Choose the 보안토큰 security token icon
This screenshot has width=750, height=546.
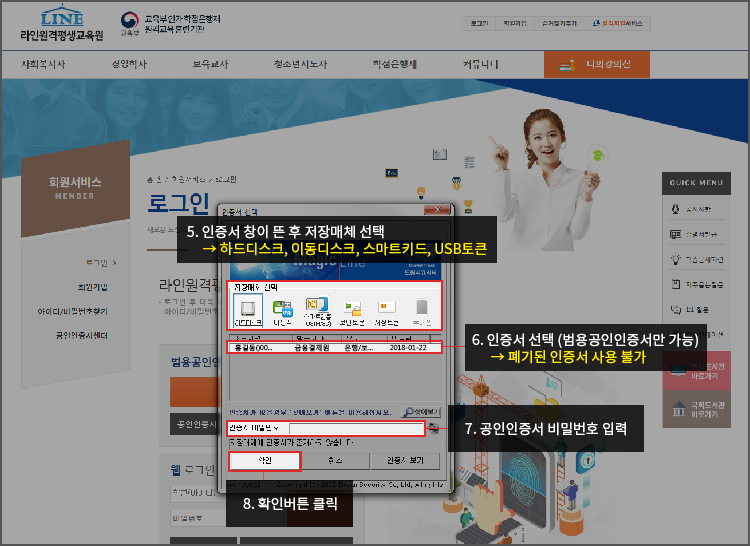tap(352, 309)
